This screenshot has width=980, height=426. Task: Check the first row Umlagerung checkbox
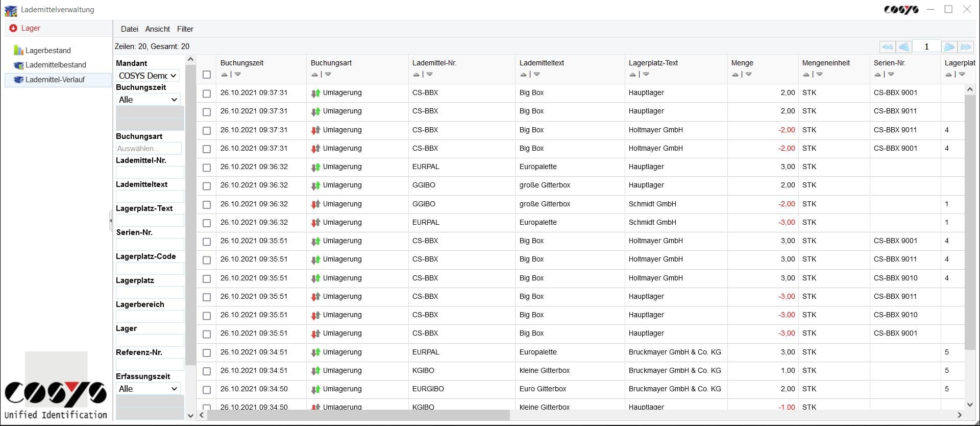click(x=207, y=93)
